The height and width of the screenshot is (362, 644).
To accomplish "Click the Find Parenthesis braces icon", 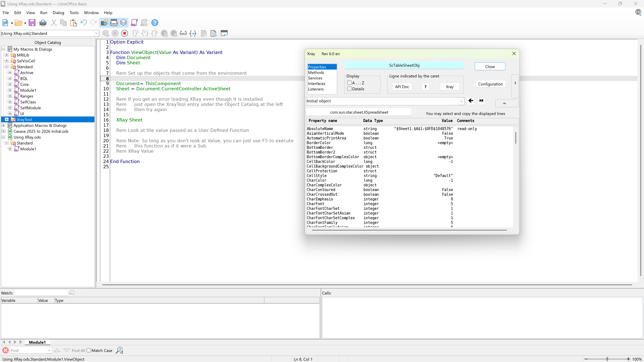I will (x=193, y=33).
